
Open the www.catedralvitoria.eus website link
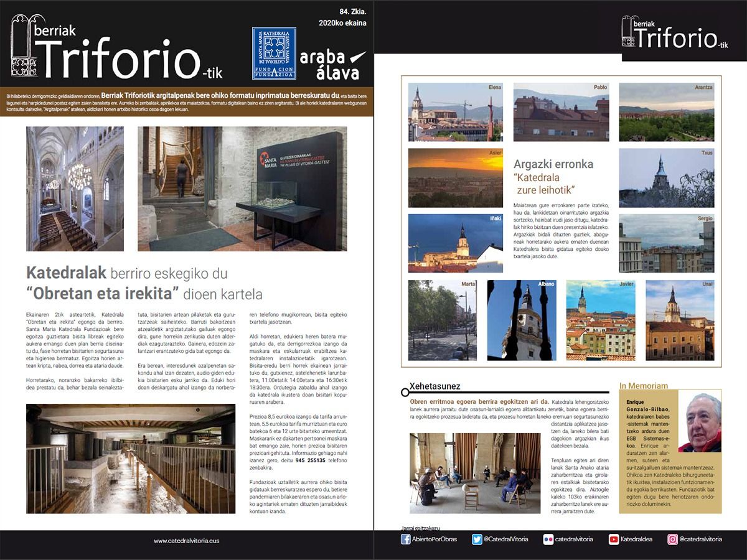coord(187,541)
